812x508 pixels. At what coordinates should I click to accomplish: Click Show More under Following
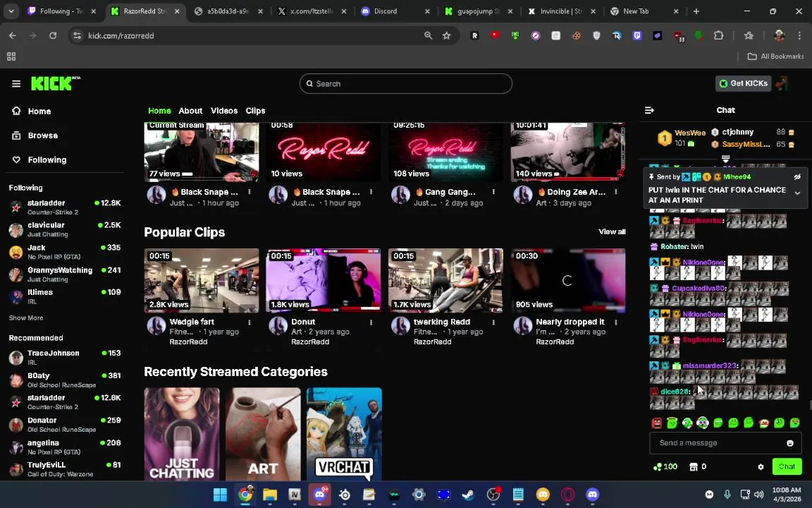[26, 317]
